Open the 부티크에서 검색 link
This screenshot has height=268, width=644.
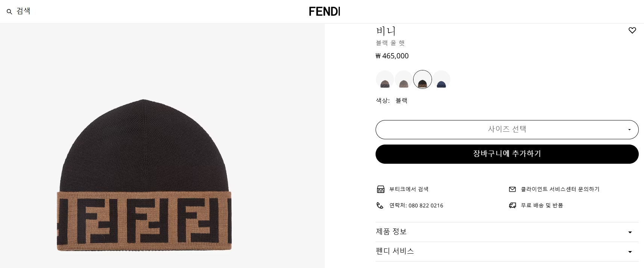point(409,189)
